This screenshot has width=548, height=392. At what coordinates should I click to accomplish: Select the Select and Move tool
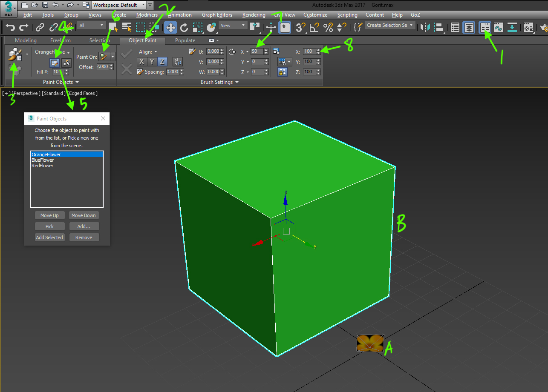(x=170, y=27)
